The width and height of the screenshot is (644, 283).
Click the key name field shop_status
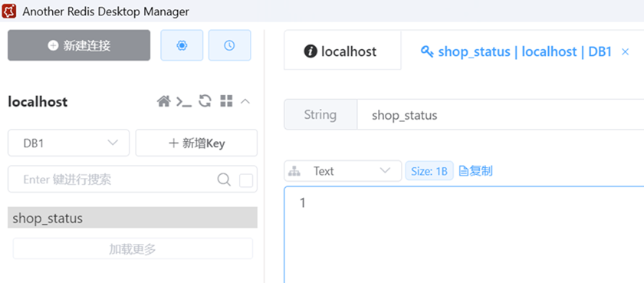tap(500, 115)
